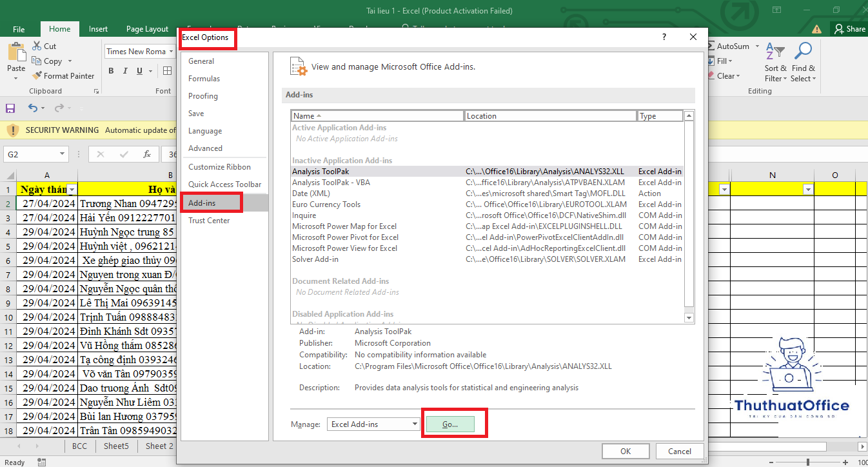Viewport: 868px width, 467px height.
Task: Toggle Underline formatting in Font group
Action: 139,71
